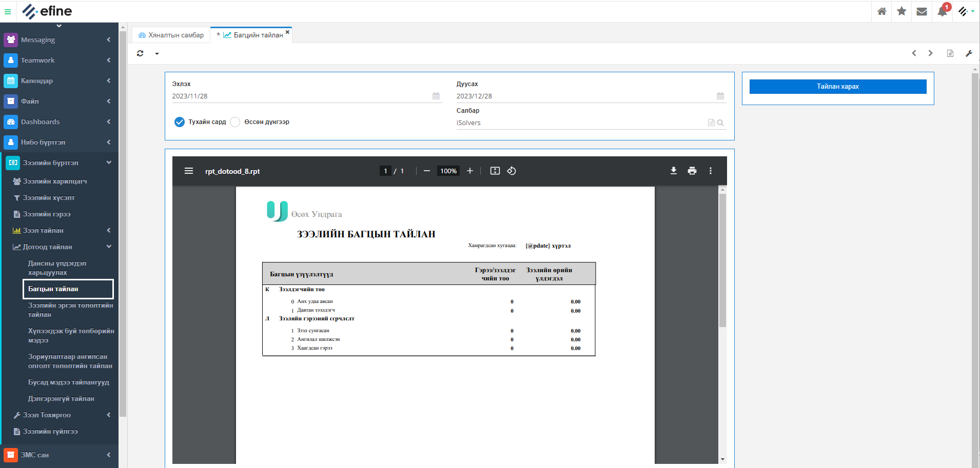Click PDF page number box

click(385, 171)
